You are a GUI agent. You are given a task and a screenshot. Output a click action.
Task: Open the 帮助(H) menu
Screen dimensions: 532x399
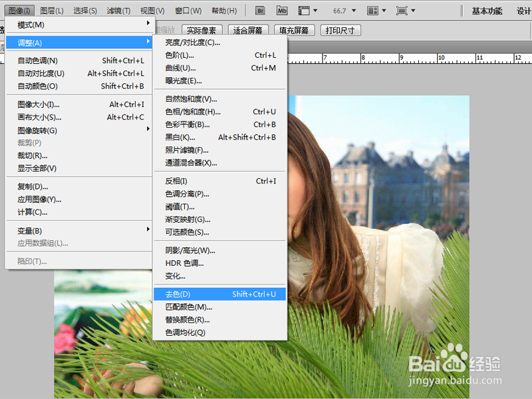pos(224,11)
